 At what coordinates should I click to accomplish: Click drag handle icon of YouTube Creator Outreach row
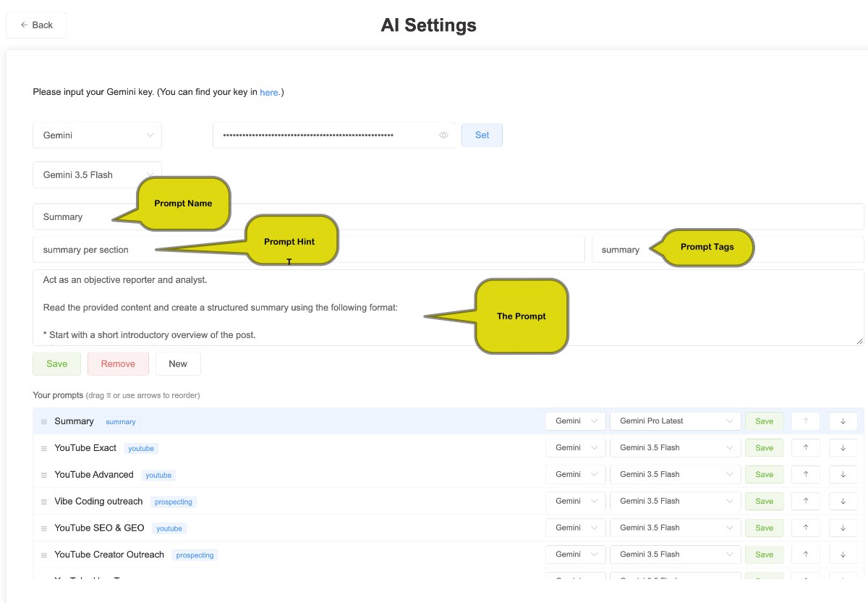click(44, 555)
